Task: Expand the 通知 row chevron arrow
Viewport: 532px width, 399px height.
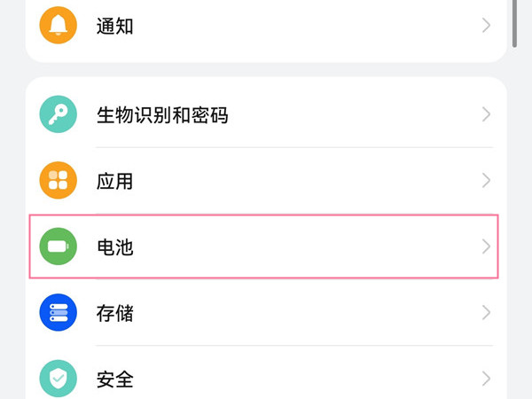Action: point(486,26)
